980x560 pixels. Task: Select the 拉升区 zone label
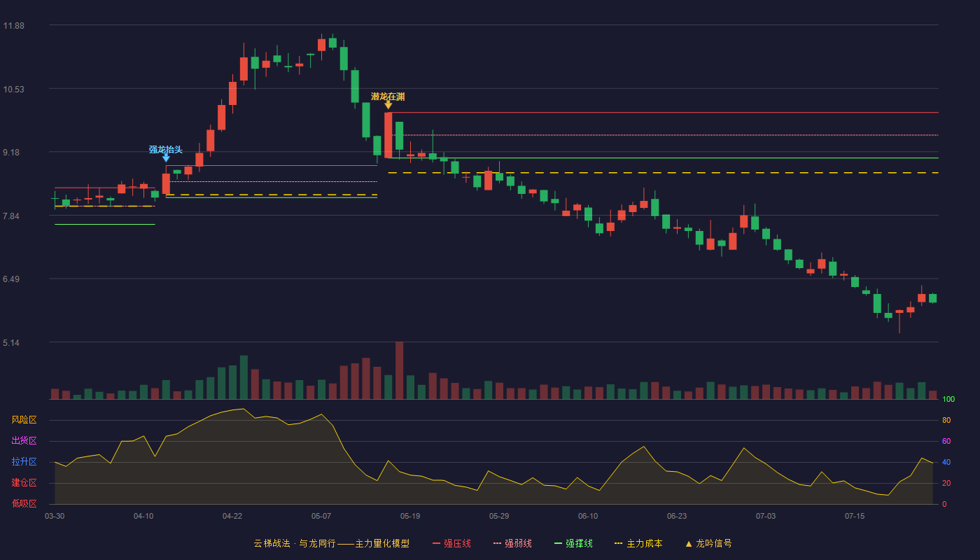[24, 462]
